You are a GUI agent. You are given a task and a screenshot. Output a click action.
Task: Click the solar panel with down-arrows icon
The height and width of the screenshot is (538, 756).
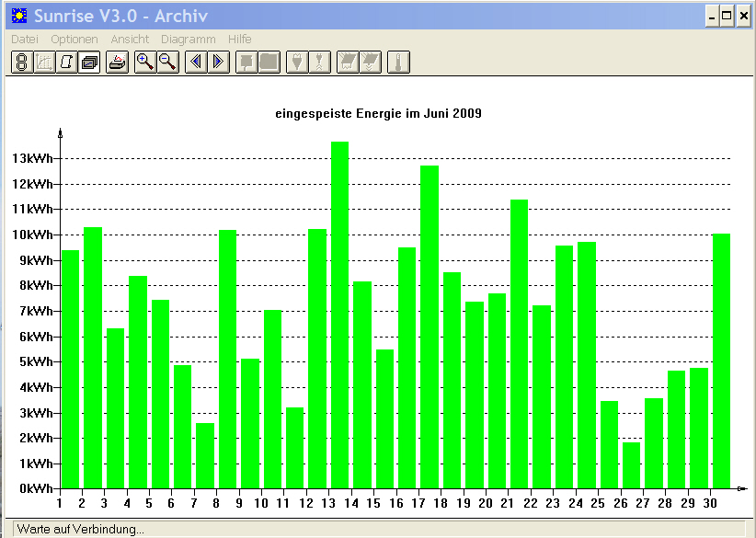coord(371,63)
